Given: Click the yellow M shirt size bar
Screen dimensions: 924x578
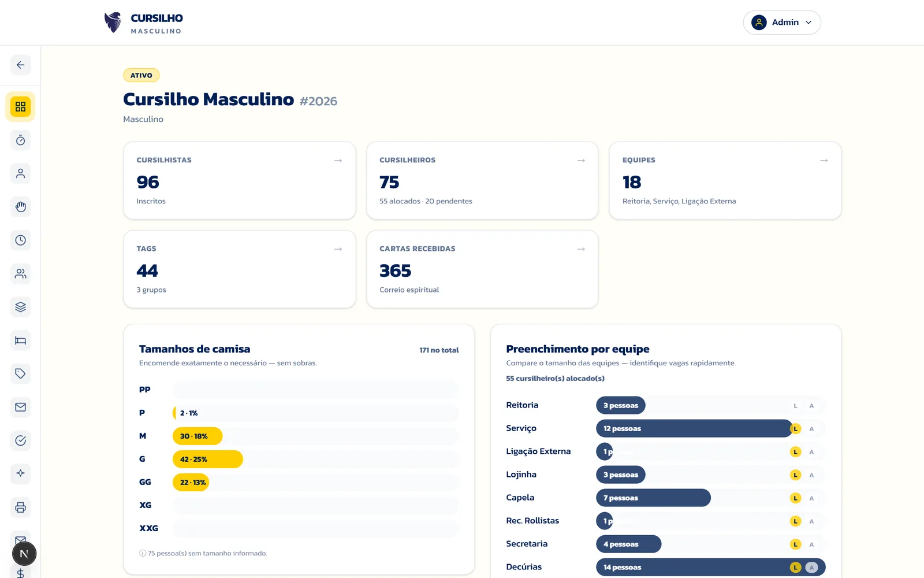Looking at the screenshot, I should pyautogui.click(x=198, y=436).
